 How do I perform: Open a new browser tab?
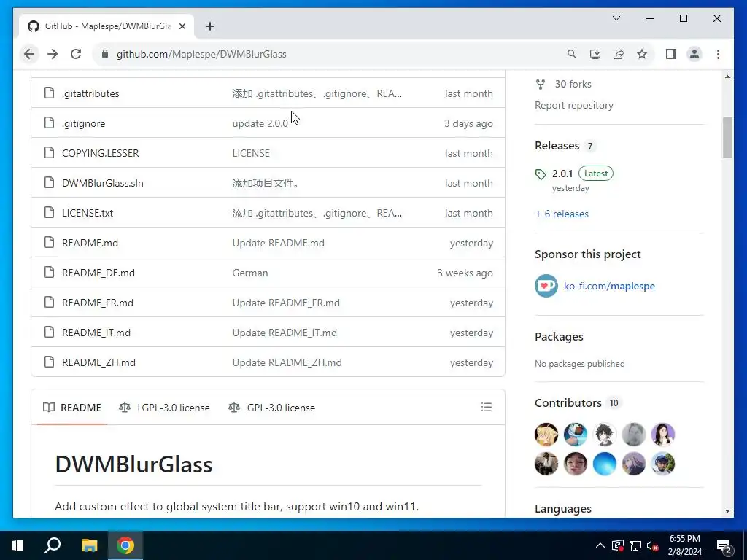pos(209,26)
